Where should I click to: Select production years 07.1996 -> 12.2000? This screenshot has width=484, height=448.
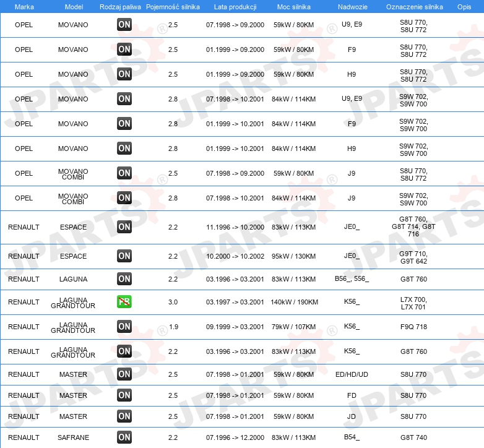(235, 437)
